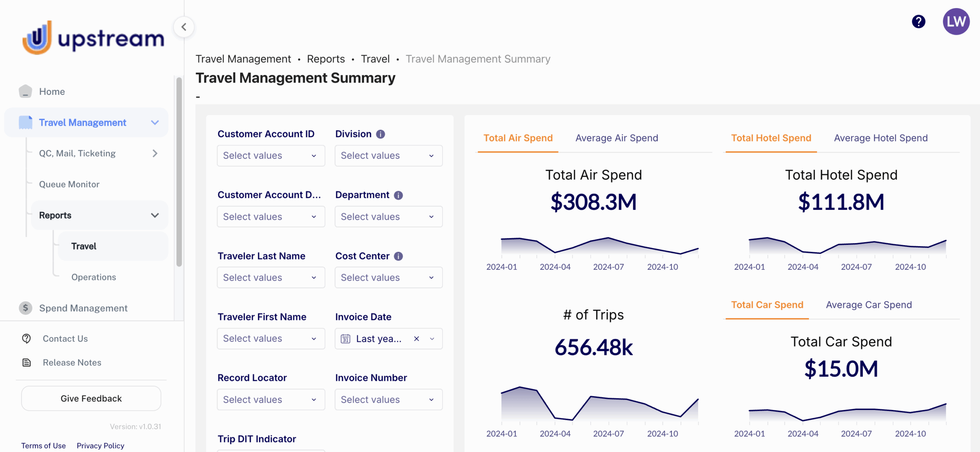Collapse the Travel Management sidebar section
Viewport: 980px width, 452px height.
pos(155,123)
